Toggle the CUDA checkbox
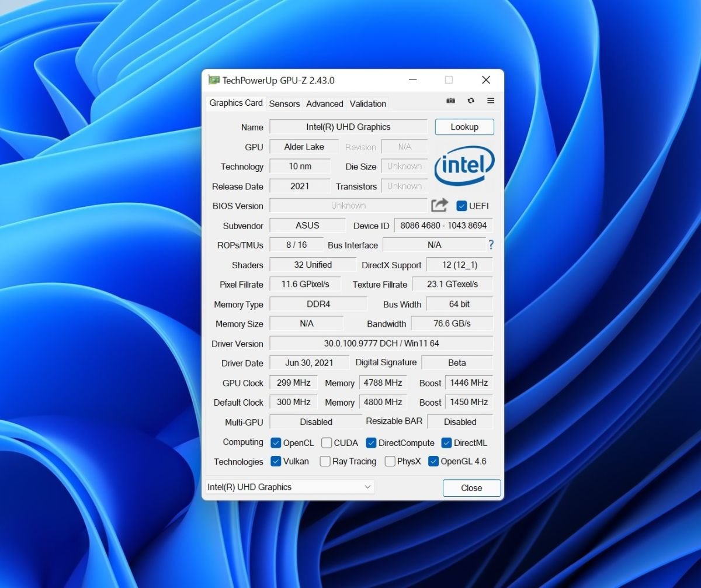 [x=327, y=442]
